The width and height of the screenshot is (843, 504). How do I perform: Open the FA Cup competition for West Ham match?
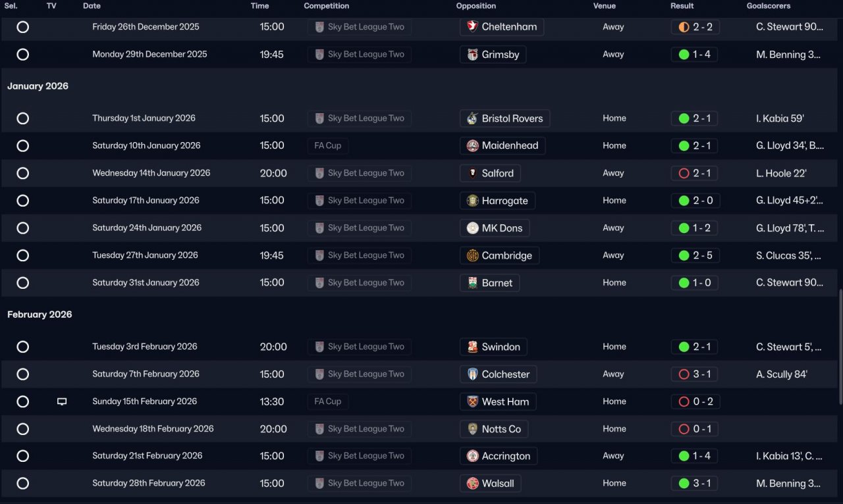click(327, 401)
